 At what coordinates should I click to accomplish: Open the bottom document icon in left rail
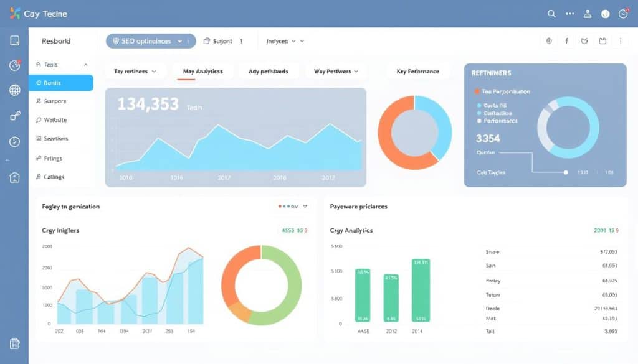pyautogui.click(x=15, y=343)
